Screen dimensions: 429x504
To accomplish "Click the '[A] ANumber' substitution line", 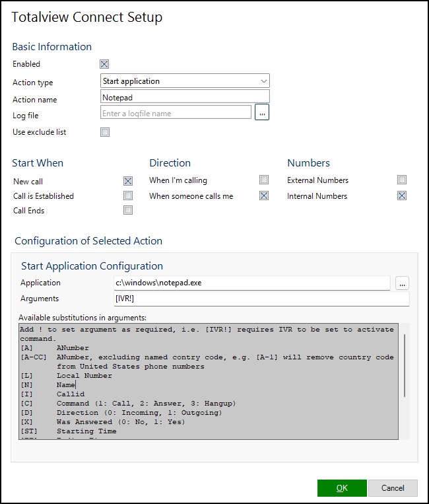I will (55, 348).
